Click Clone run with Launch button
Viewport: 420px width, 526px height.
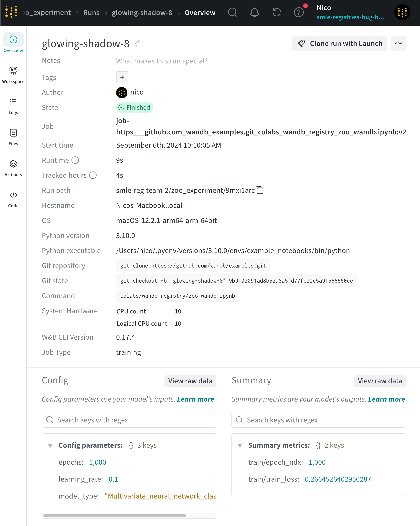coord(339,43)
